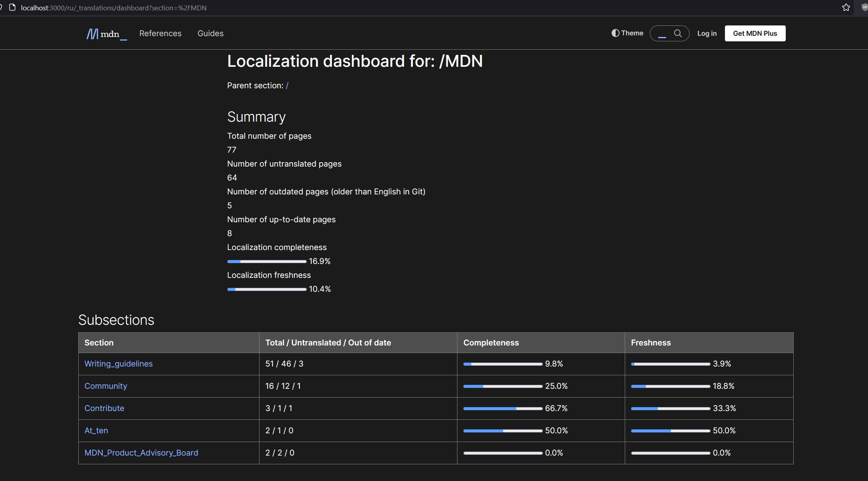Open the At_ten section
The height and width of the screenshot is (481, 868).
[x=96, y=431]
